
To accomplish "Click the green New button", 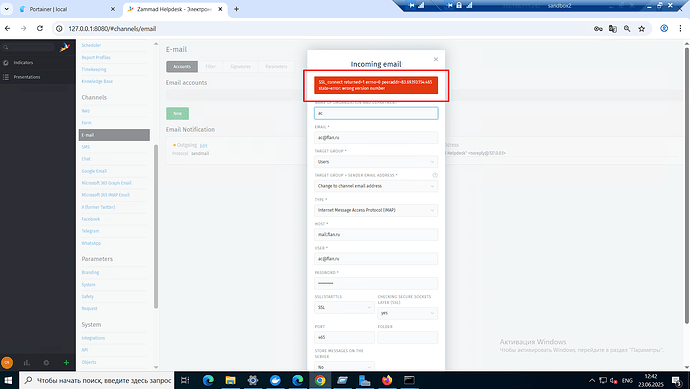I will [177, 114].
